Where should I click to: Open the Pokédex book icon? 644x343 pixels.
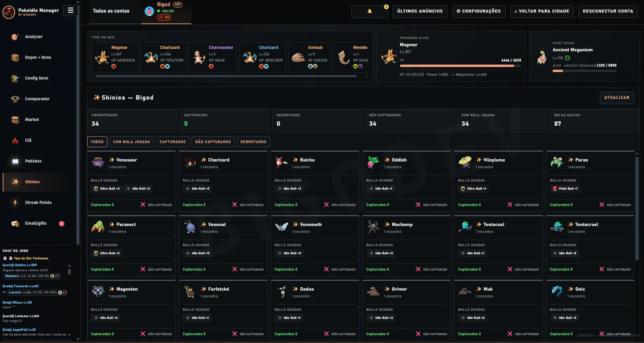tap(15, 161)
